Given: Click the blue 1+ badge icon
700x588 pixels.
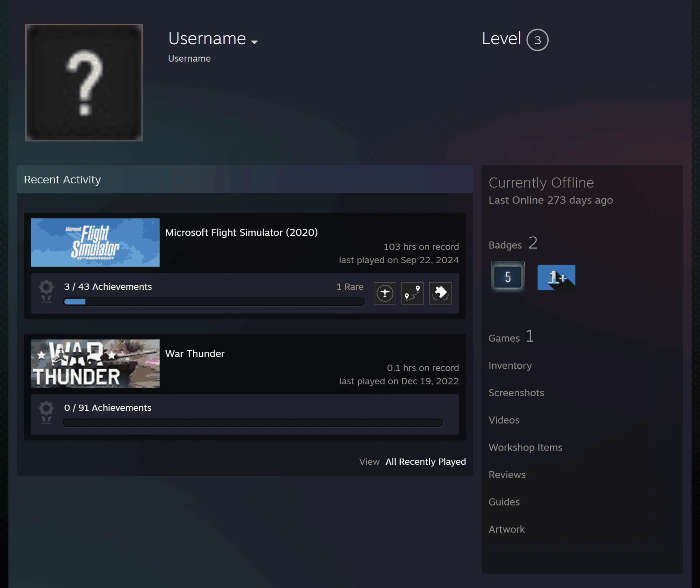Looking at the screenshot, I should pos(556,277).
